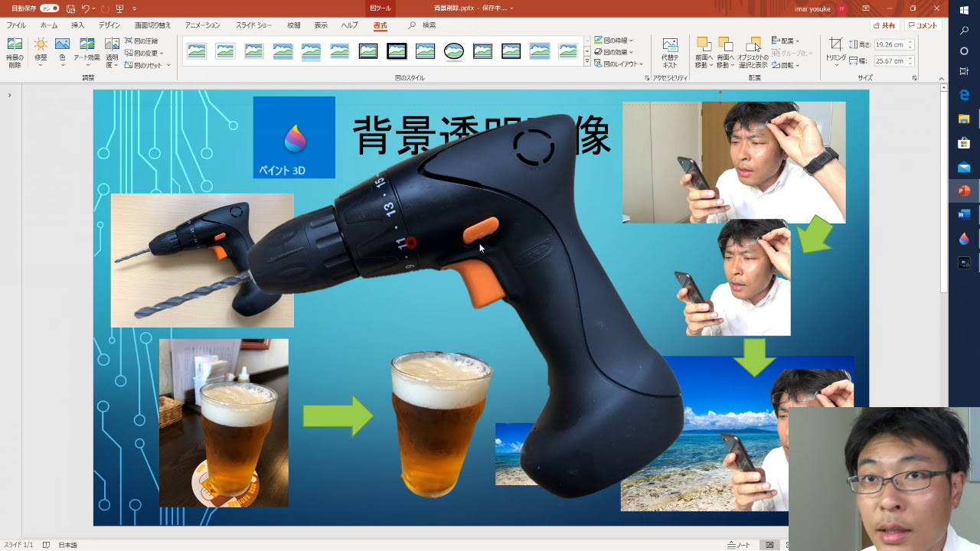This screenshot has width=980, height=551.
Task: Click the Save icon in the title bar
Action: coord(70,8)
